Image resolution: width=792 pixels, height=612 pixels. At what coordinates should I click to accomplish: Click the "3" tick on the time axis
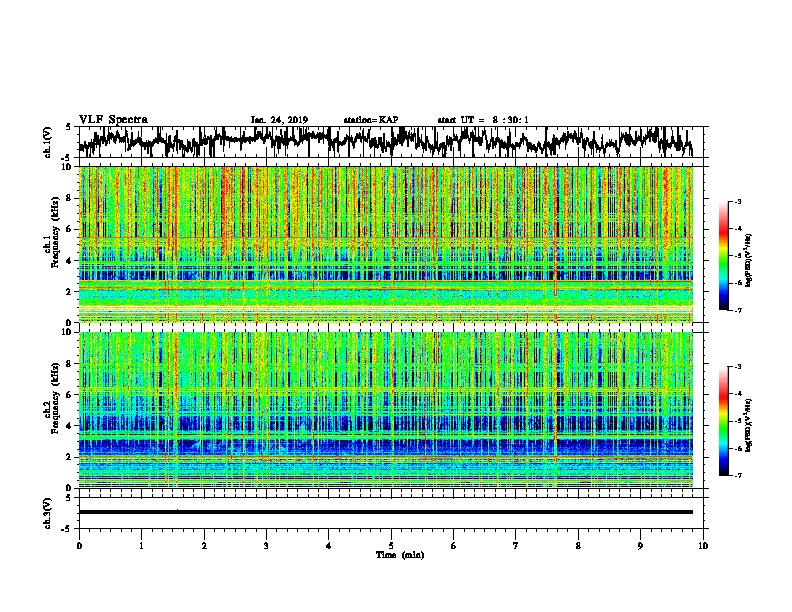pos(266,546)
